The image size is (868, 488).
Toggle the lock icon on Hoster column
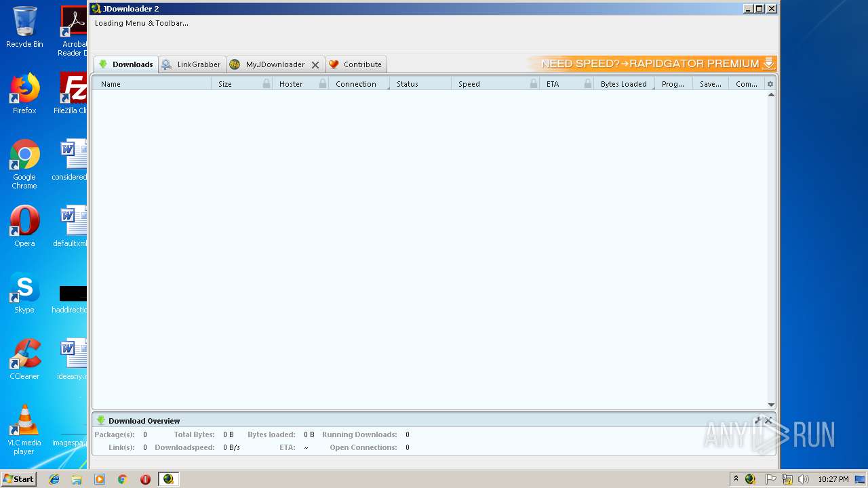click(323, 84)
